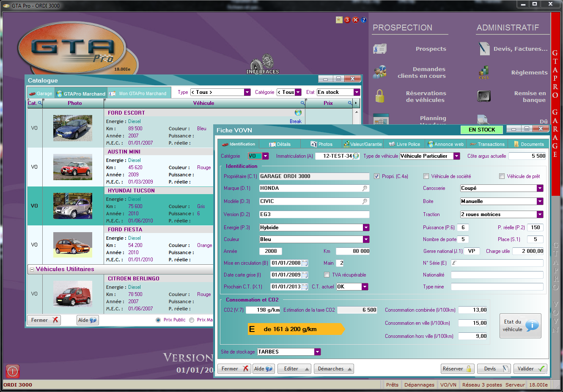The height and width of the screenshot is (392, 563).
Task: Click the Version (D.2) EG3 field
Action: [314, 214]
